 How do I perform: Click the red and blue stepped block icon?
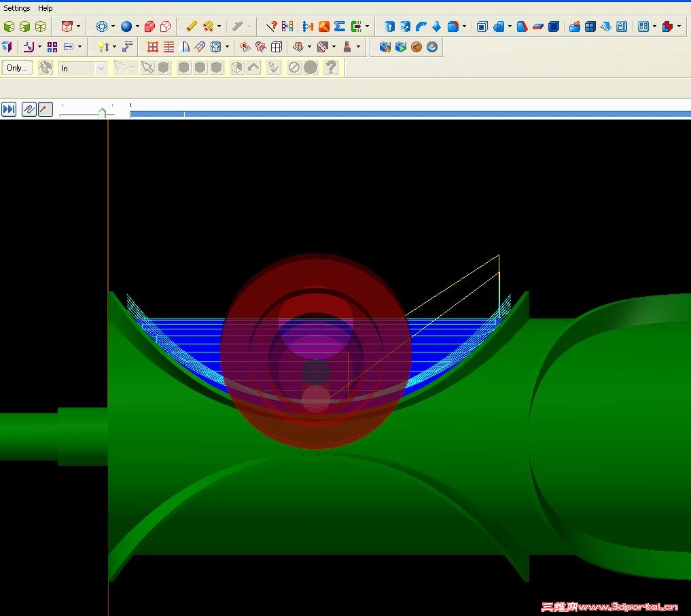click(x=668, y=26)
